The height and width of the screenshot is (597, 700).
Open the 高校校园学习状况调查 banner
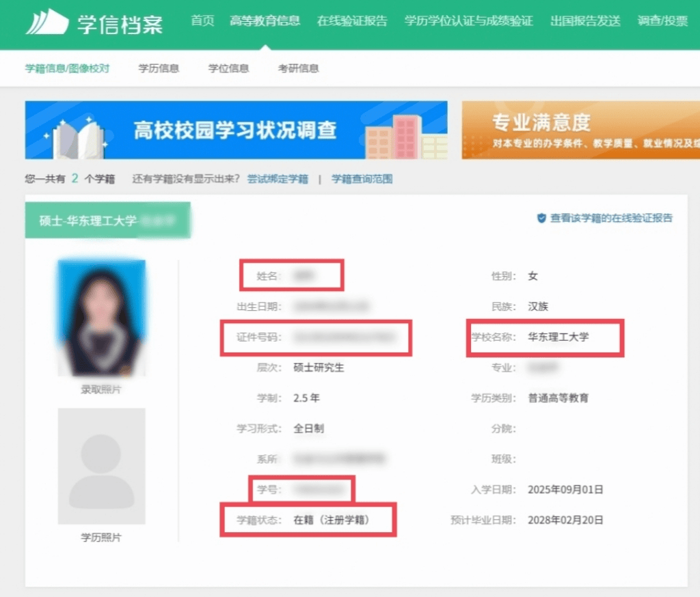click(236, 130)
